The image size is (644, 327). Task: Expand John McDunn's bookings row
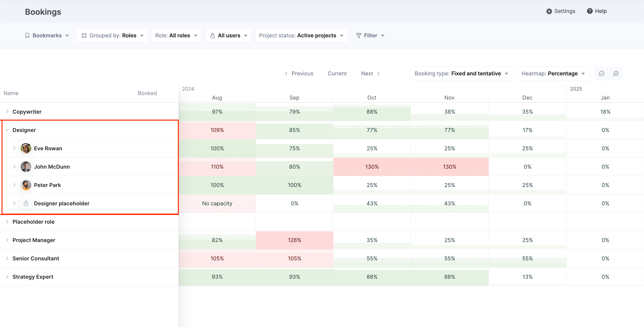(x=15, y=167)
